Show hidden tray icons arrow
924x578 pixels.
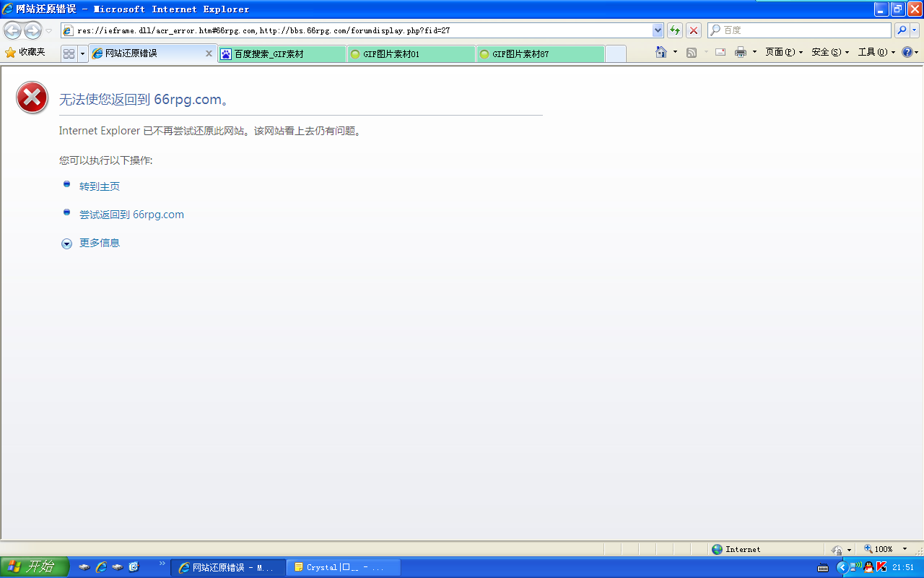pos(842,567)
